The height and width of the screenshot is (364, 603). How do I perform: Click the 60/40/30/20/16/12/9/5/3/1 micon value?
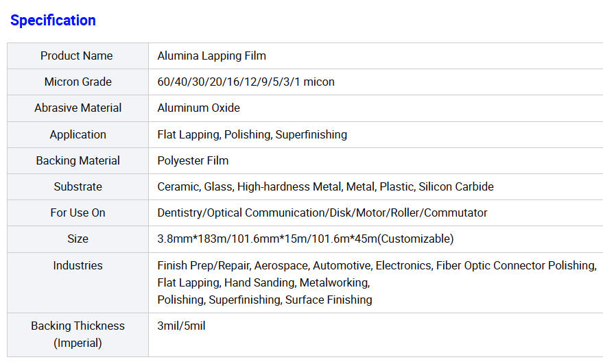[246, 82]
